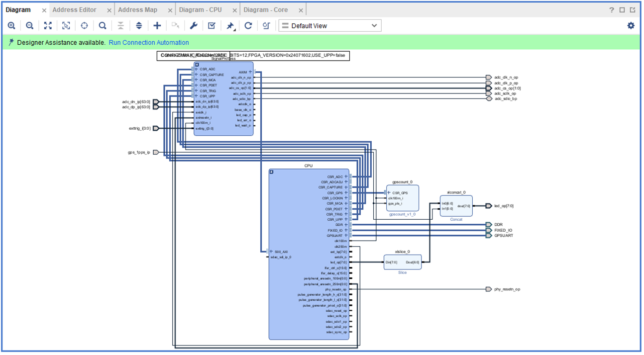The image size is (644, 355).
Task: Open Customize Block via wrench icon
Action: coord(194,26)
